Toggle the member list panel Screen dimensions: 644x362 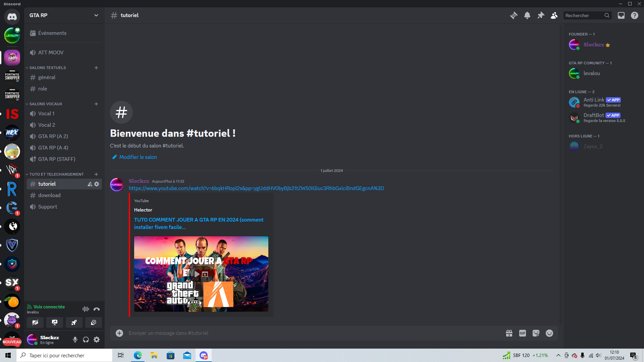click(x=554, y=15)
